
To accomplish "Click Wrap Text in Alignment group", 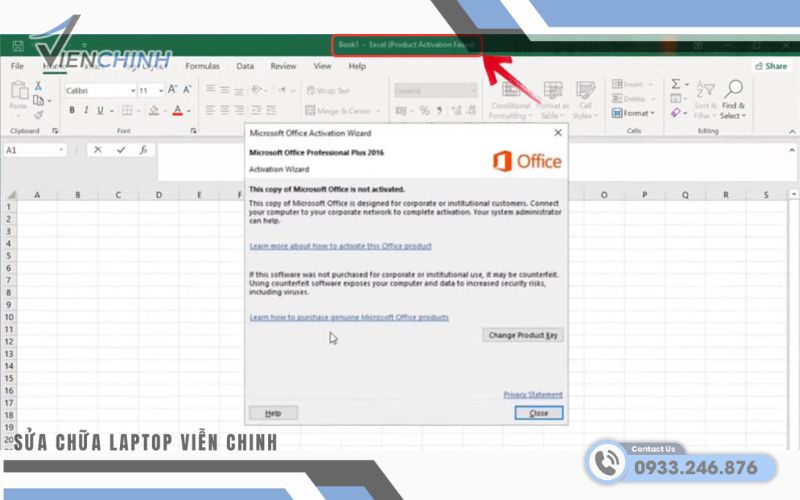I will click(328, 90).
